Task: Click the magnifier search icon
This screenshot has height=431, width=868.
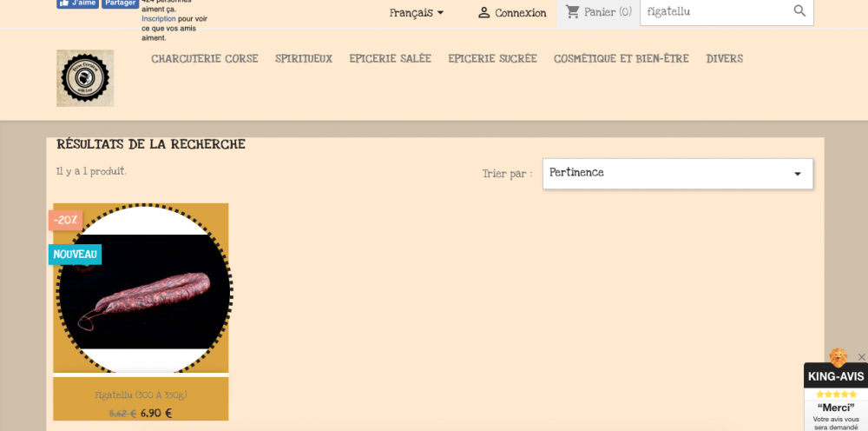Action: coord(799,11)
